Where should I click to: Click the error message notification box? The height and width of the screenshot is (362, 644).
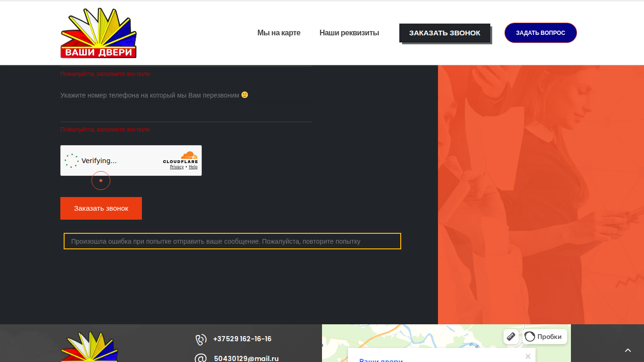pos(232,241)
